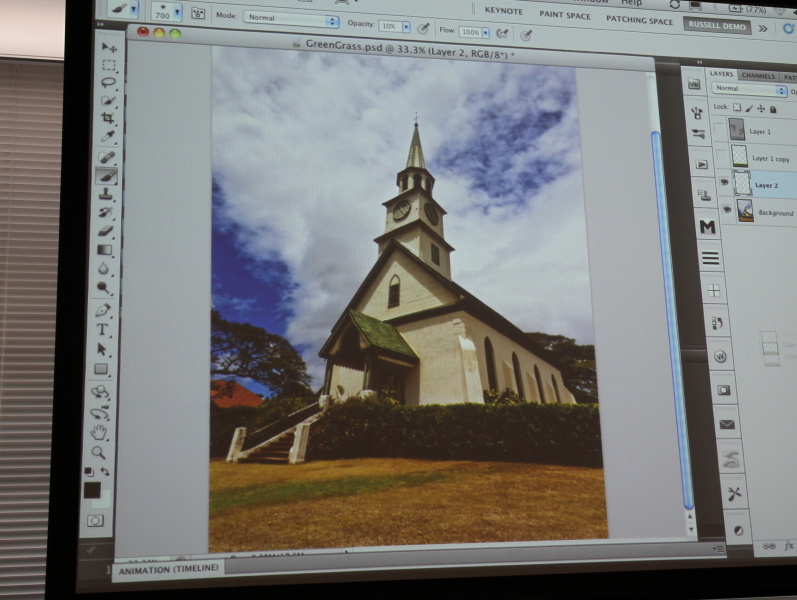797x600 pixels.
Task: Open the Layers tab
Action: pos(721,74)
